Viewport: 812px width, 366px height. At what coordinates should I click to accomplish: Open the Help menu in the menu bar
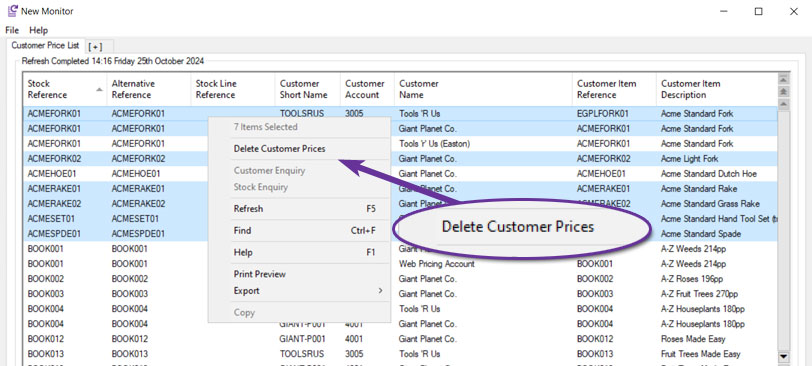pyautogui.click(x=38, y=30)
